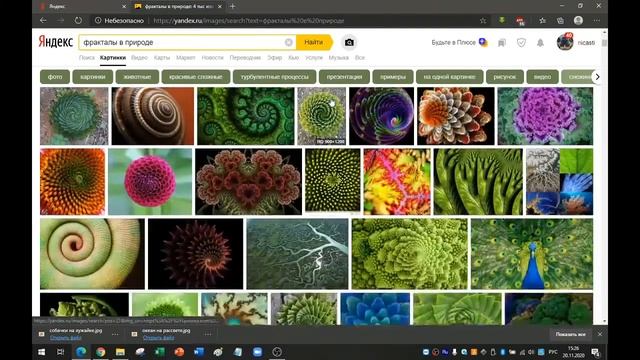Select the рисунок filter chip
The image size is (640, 360).
point(504,77)
